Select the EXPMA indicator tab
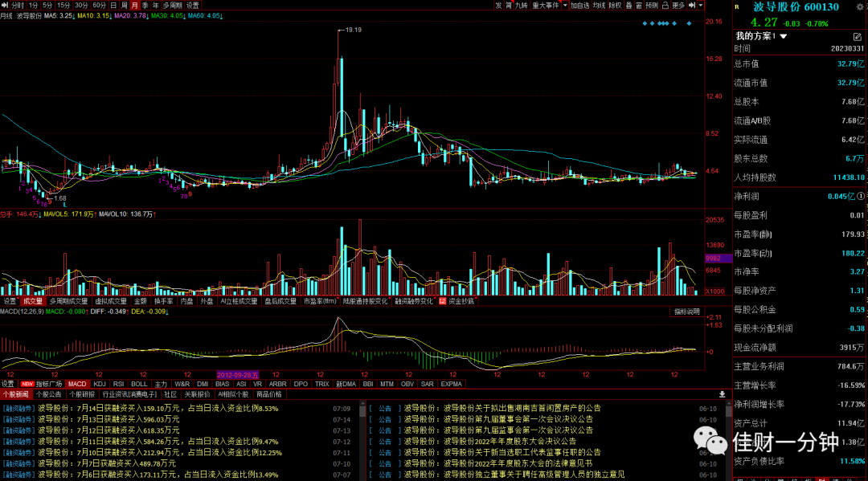 coord(451,384)
